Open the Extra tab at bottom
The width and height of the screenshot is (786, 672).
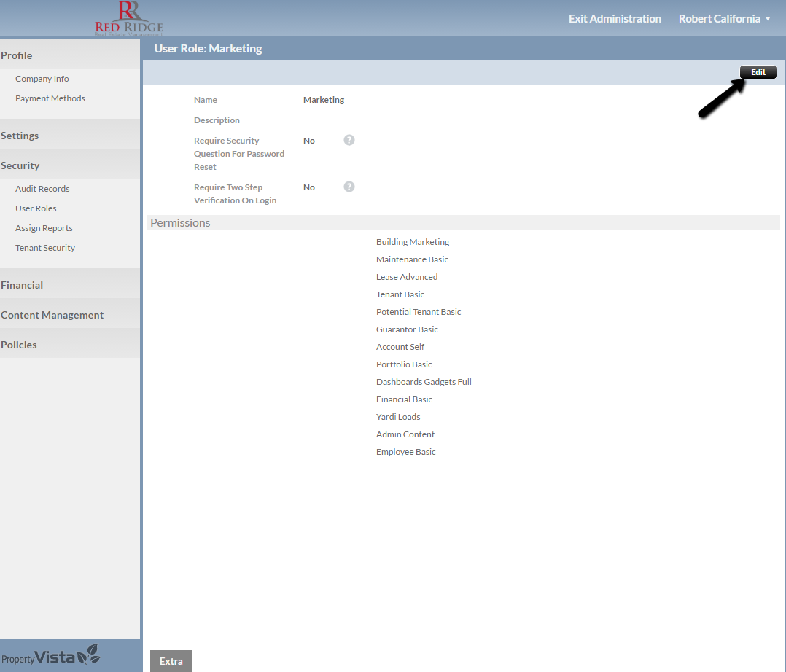tap(171, 661)
